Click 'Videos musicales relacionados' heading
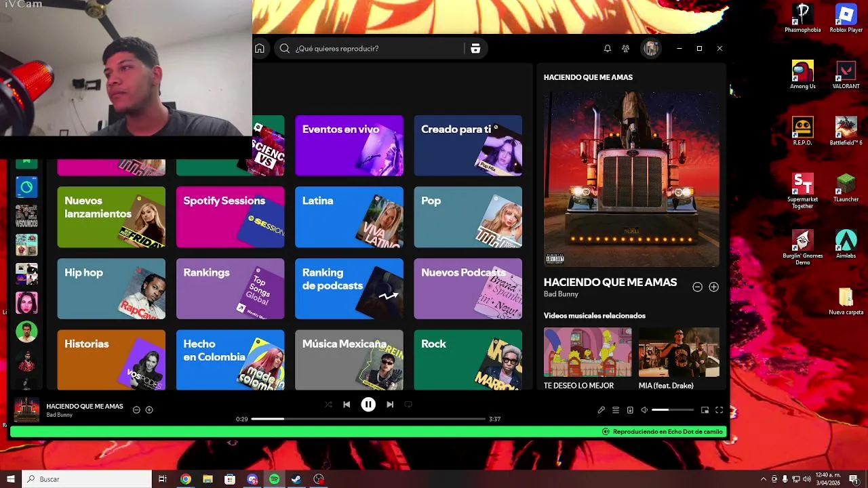Image resolution: width=868 pixels, height=488 pixels. click(595, 316)
